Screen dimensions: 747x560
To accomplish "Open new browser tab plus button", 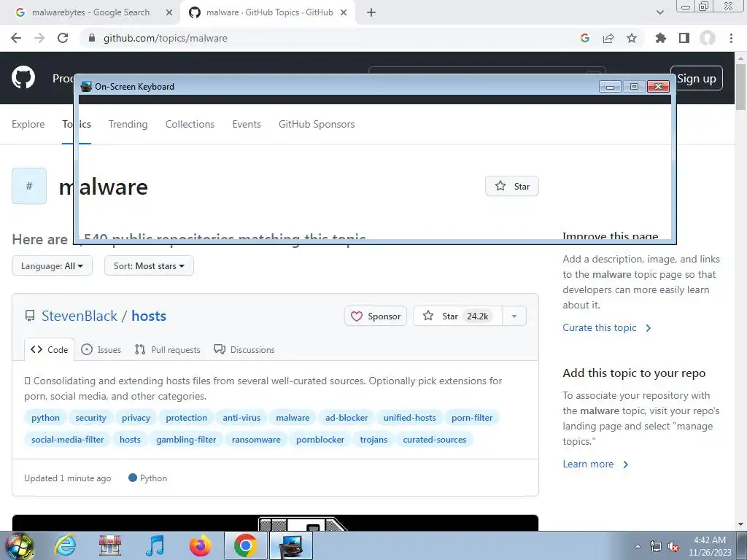I will (x=371, y=12).
